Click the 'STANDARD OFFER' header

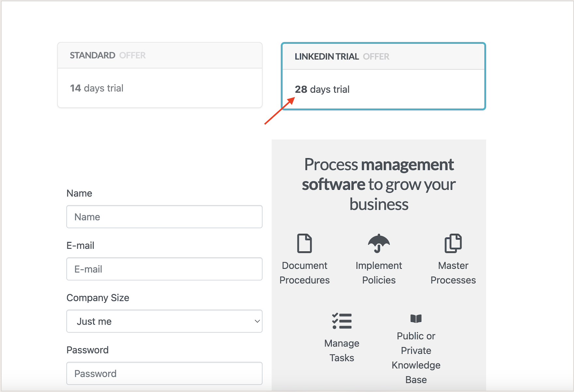pos(107,55)
